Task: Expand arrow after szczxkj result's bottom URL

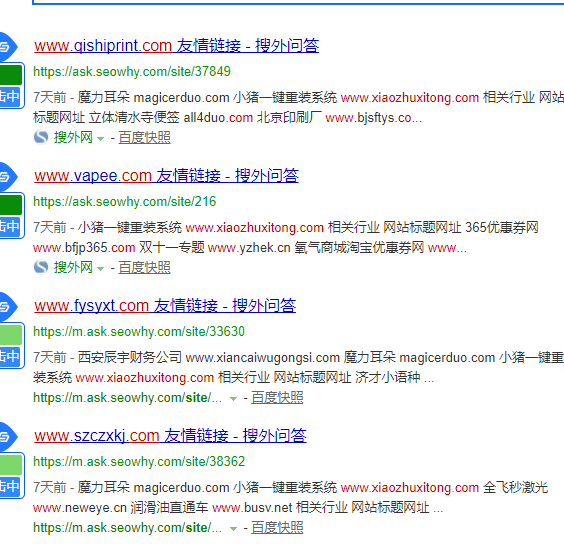Action: pyautogui.click(x=233, y=529)
